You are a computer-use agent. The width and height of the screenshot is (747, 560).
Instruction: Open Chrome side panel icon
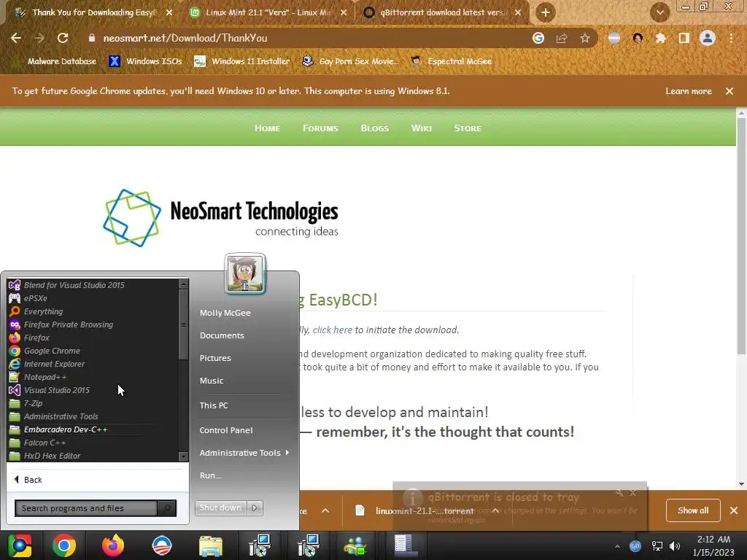tap(684, 38)
